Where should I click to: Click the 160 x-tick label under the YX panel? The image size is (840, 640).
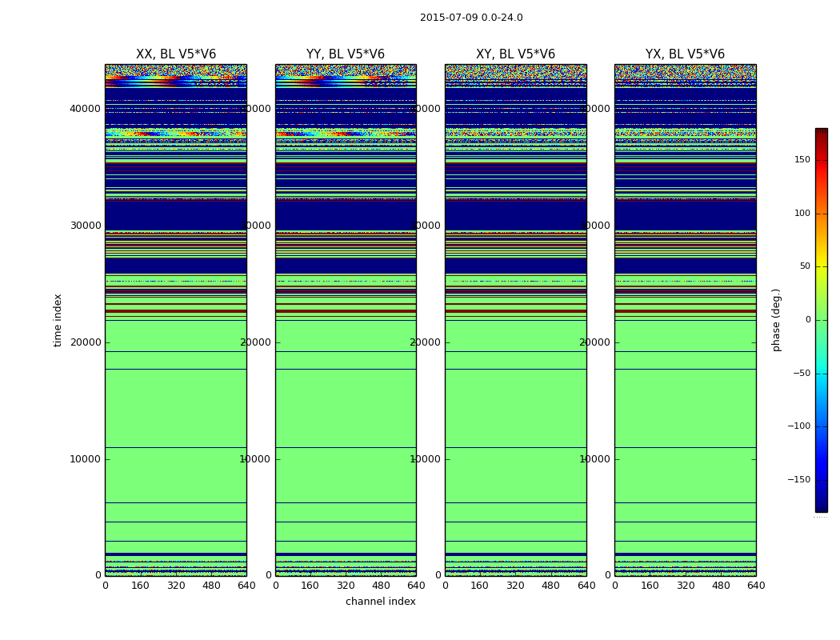(650, 586)
